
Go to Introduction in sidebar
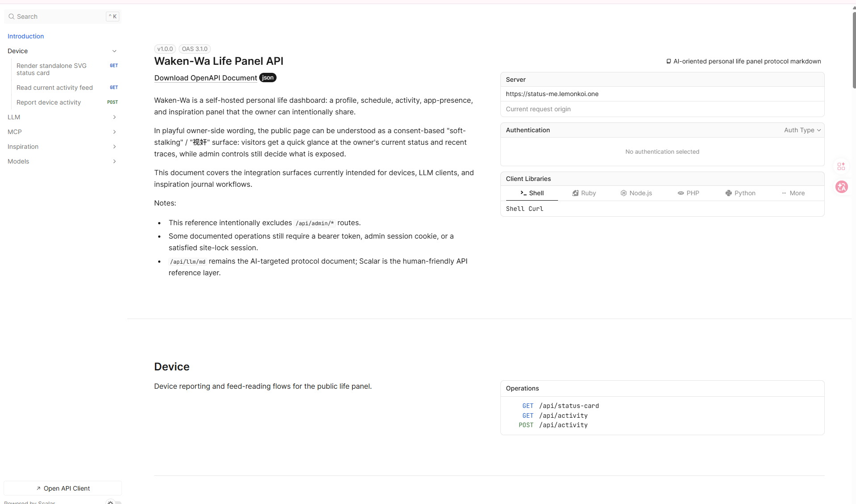point(26,36)
